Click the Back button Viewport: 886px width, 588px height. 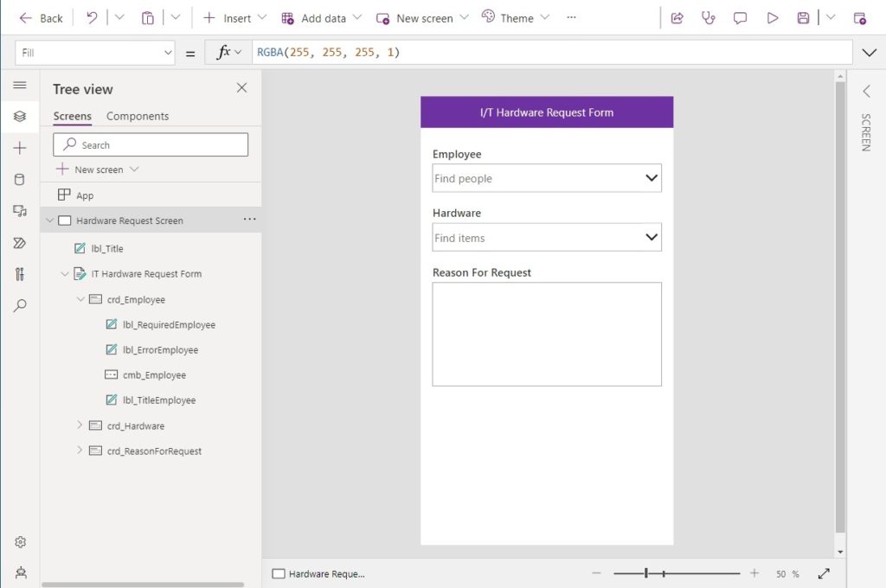coord(41,18)
